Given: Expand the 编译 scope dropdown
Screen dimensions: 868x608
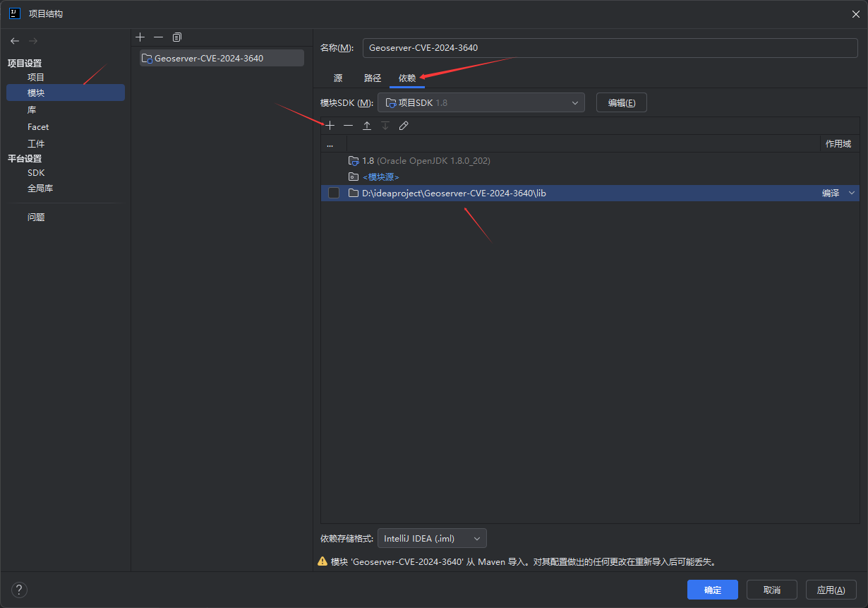Looking at the screenshot, I should tap(851, 193).
